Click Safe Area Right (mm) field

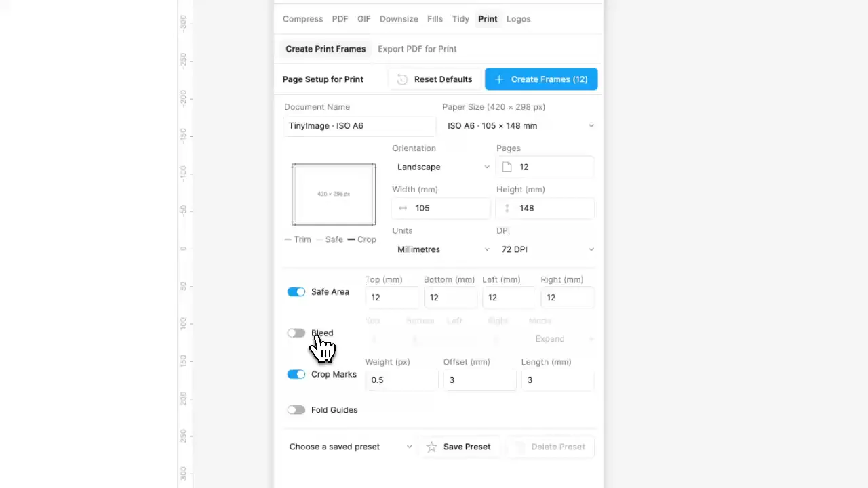tap(568, 297)
